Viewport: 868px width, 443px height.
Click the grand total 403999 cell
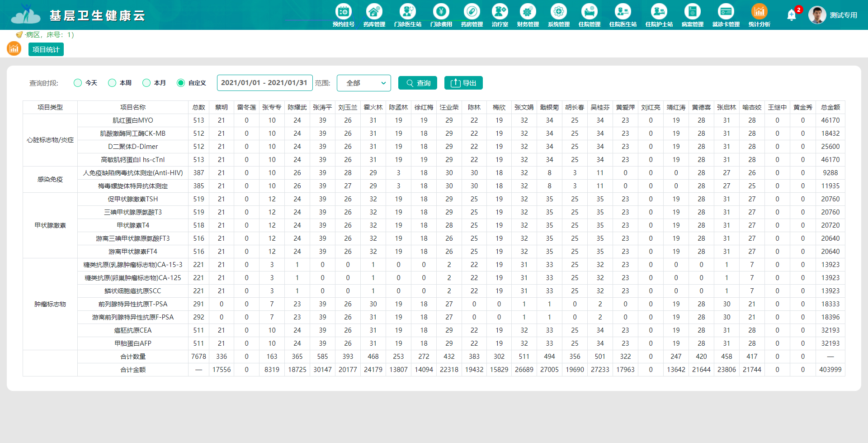[830, 370]
